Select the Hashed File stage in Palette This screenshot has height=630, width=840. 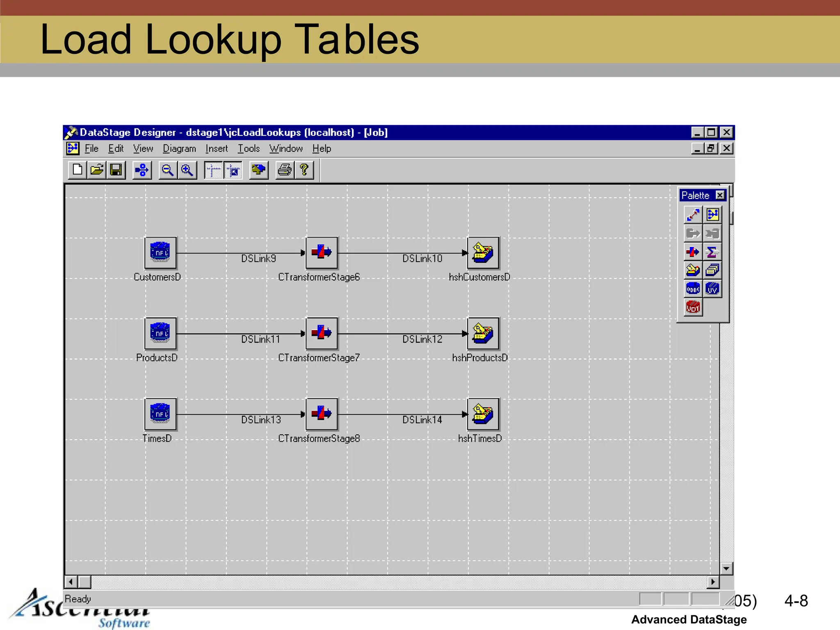pyautogui.click(x=693, y=270)
